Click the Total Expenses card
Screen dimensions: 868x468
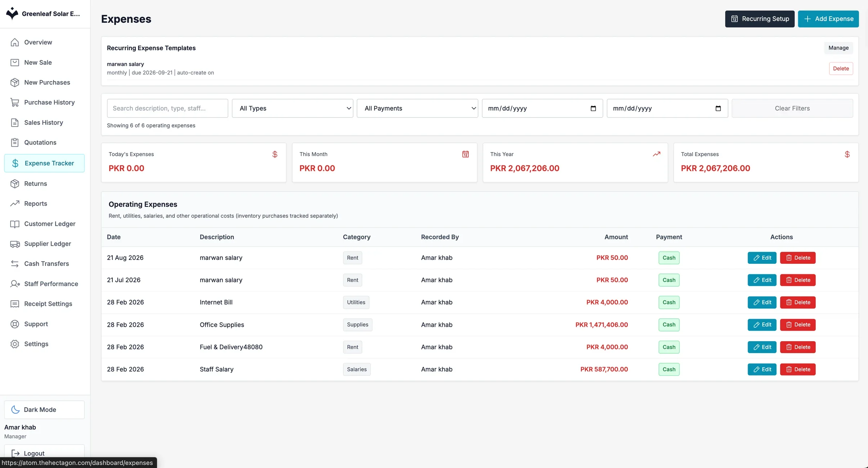pos(766,162)
